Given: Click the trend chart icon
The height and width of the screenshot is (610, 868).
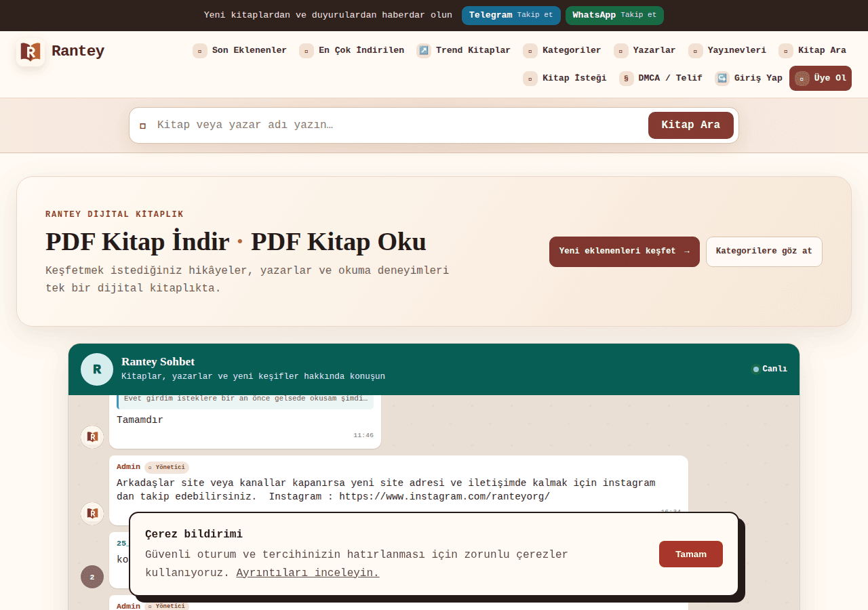Looking at the screenshot, I should [x=424, y=51].
